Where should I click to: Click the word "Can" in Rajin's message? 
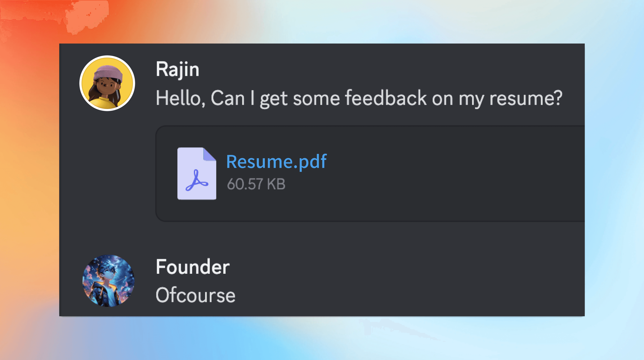click(x=227, y=98)
